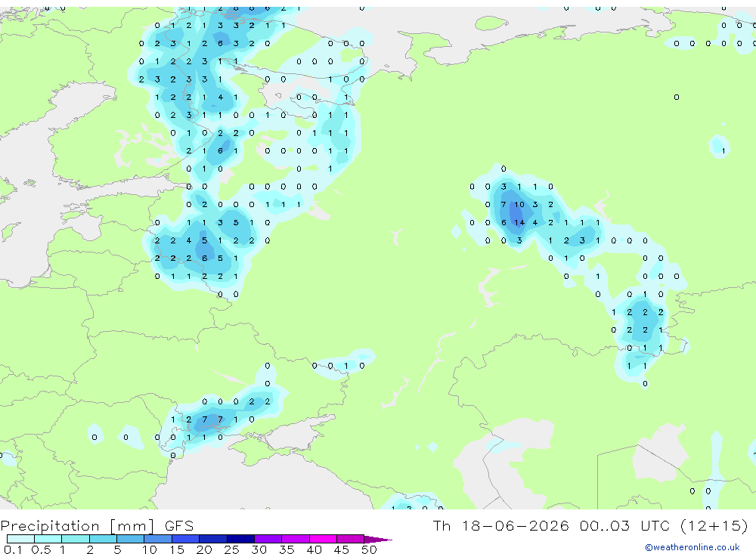Click the "(12+15)" forecast offset text
This screenshot has height=554, width=756.
[714, 525]
